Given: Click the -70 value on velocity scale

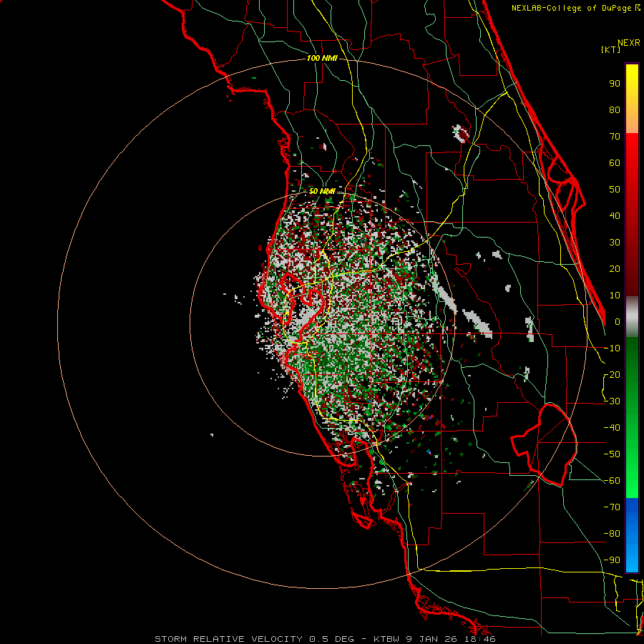Looking at the screenshot, I should [x=612, y=507].
